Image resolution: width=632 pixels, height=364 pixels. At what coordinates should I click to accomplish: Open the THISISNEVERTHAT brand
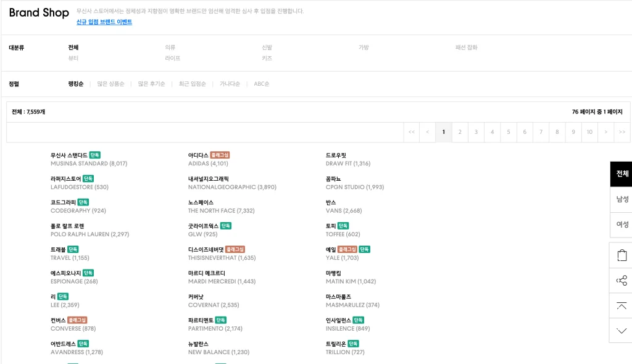222,258
